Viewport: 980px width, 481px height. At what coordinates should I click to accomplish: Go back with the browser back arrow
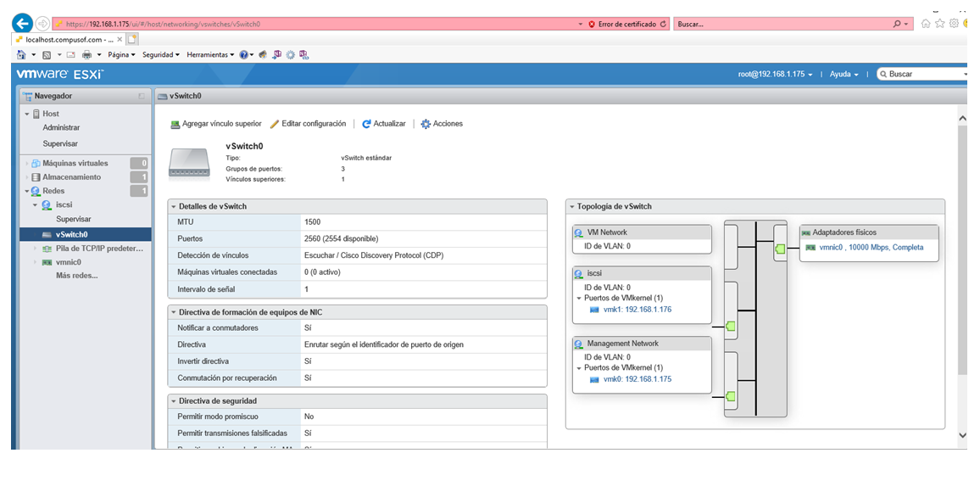tap(23, 24)
